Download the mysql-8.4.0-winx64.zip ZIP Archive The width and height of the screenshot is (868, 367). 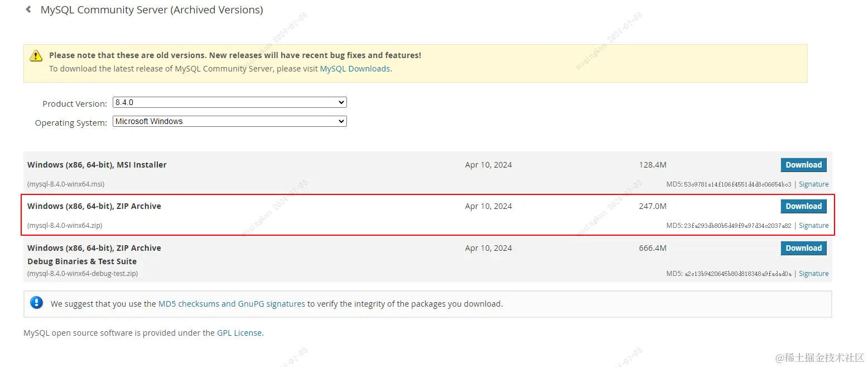tap(803, 206)
